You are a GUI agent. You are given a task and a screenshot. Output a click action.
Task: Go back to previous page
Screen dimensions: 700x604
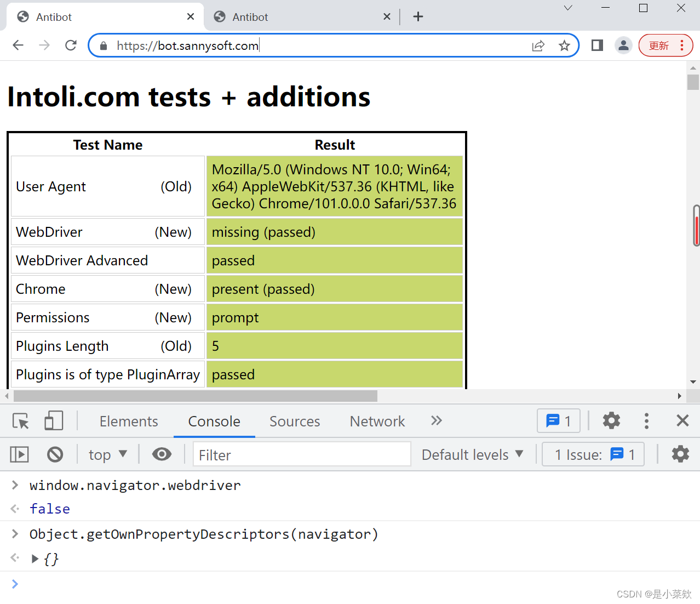[x=18, y=45]
